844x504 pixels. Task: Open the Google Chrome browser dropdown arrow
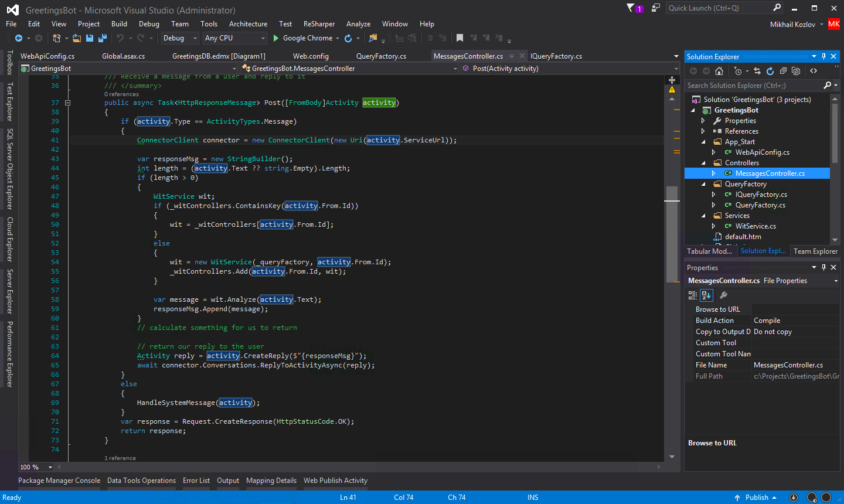338,38
